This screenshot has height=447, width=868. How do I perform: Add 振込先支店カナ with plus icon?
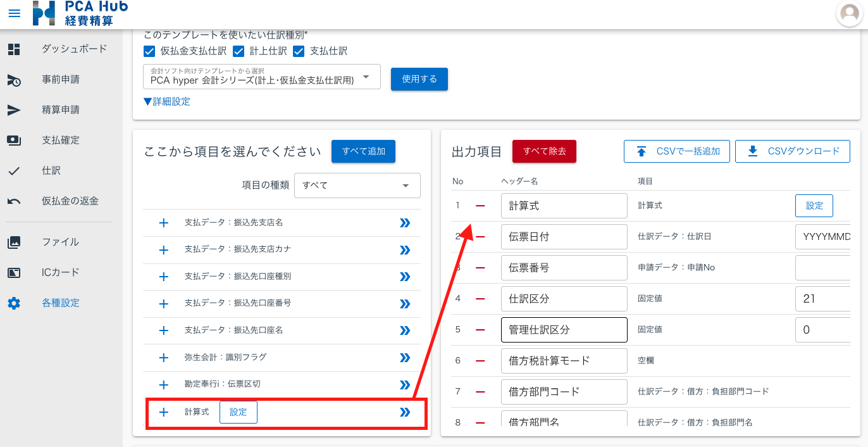pyautogui.click(x=163, y=249)
